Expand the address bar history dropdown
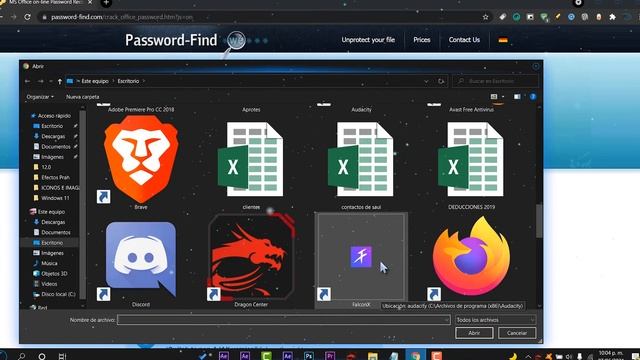This screenshot has width=640, height=360. click(426, 81)
